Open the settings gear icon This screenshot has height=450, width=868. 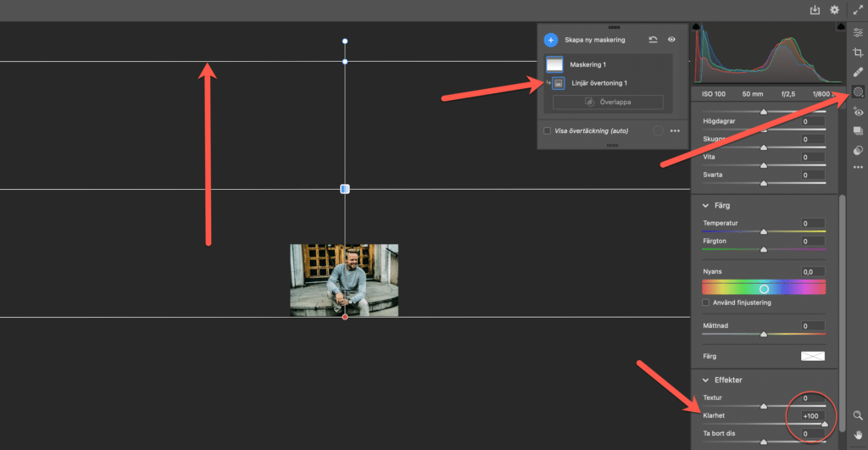(x=834, y=10)
